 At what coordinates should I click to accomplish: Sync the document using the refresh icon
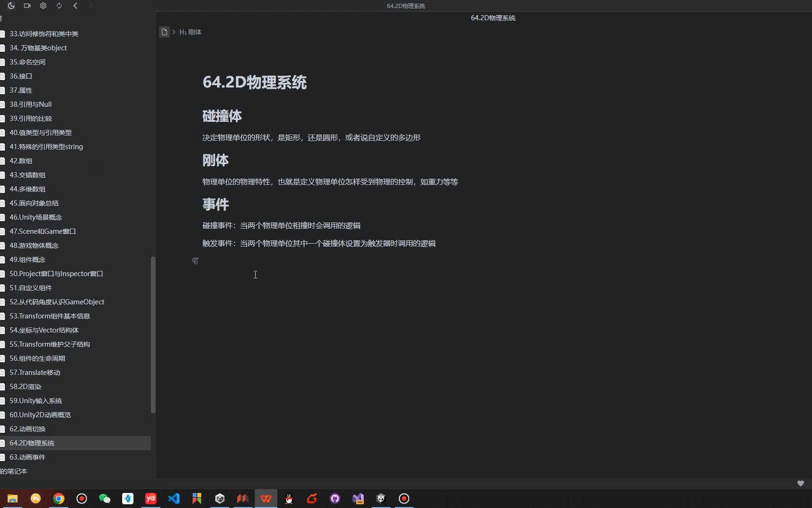pos(59,6)
